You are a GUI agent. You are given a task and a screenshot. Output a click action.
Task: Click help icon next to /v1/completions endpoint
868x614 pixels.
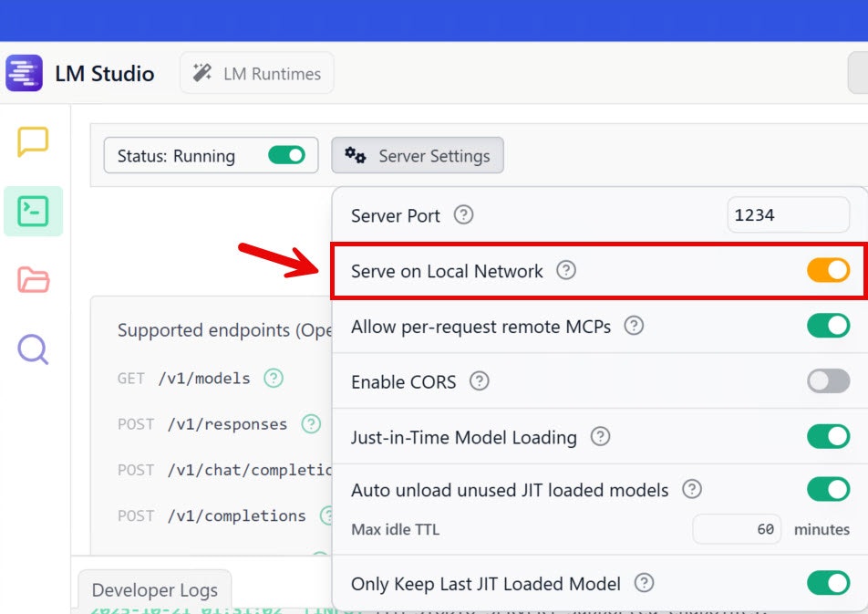(326, 515)
